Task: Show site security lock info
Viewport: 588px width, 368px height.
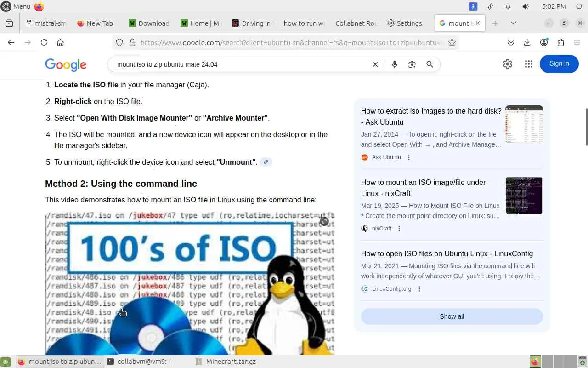Action: pyautogui.click(x=132, y=42)
